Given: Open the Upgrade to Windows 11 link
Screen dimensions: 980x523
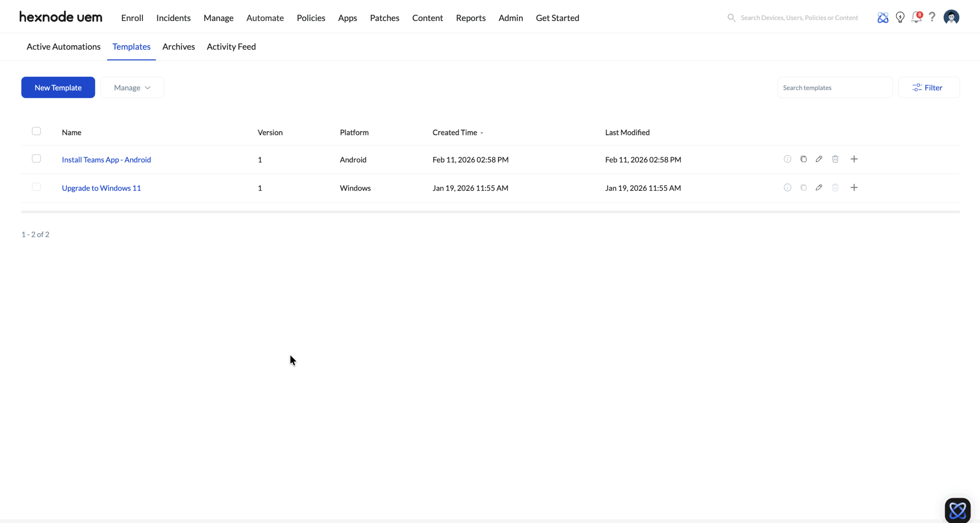Looking at the screenshot, I should (101, 188).
